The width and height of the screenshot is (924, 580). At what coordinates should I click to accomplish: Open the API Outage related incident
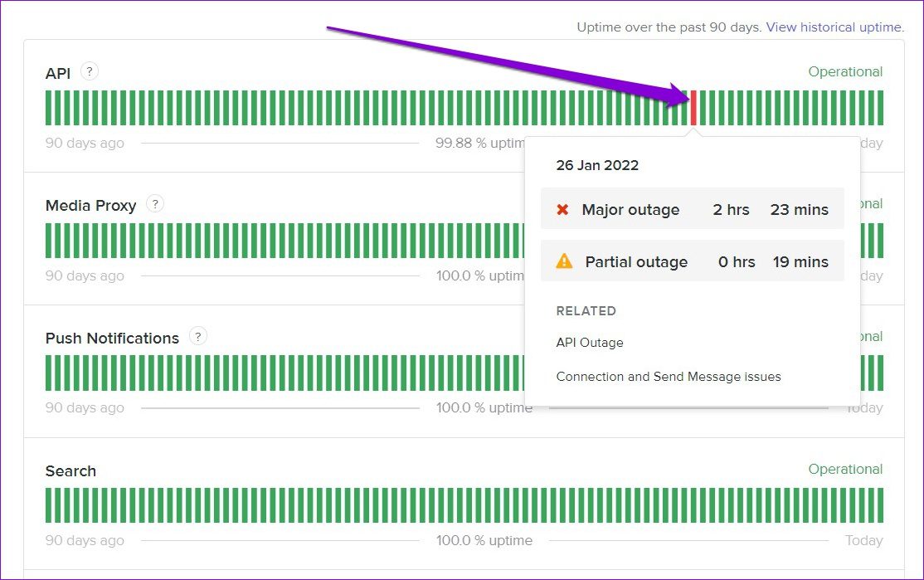click(x=590, y=343)
